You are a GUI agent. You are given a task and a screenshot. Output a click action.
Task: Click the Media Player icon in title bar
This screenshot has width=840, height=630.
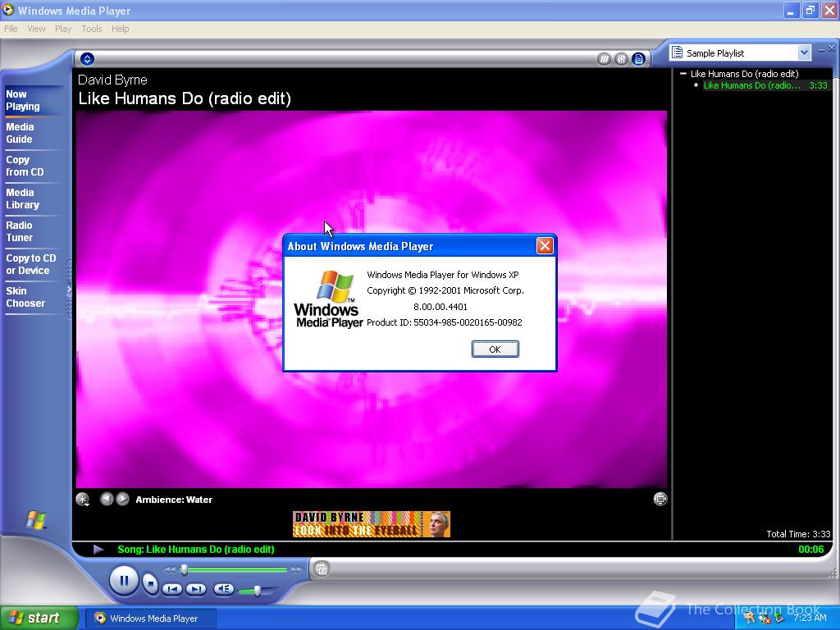pyautogui.click(x=8, y=10)
